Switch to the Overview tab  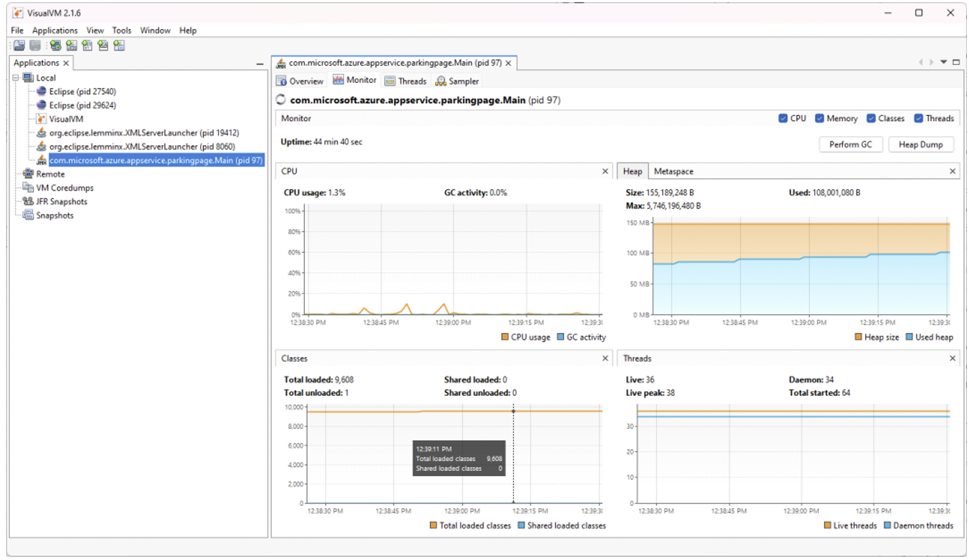pyautogui.click(x=300, y=81)
